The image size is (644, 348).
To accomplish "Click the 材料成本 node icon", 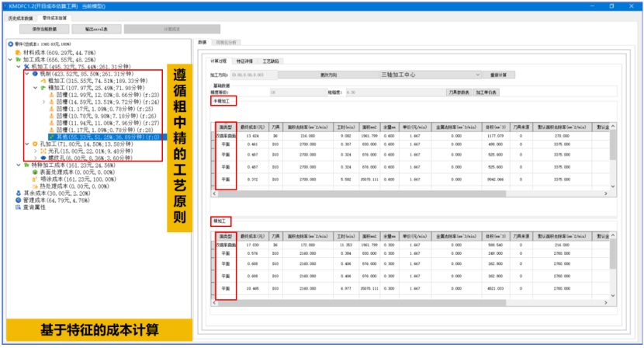I will 17,51.
